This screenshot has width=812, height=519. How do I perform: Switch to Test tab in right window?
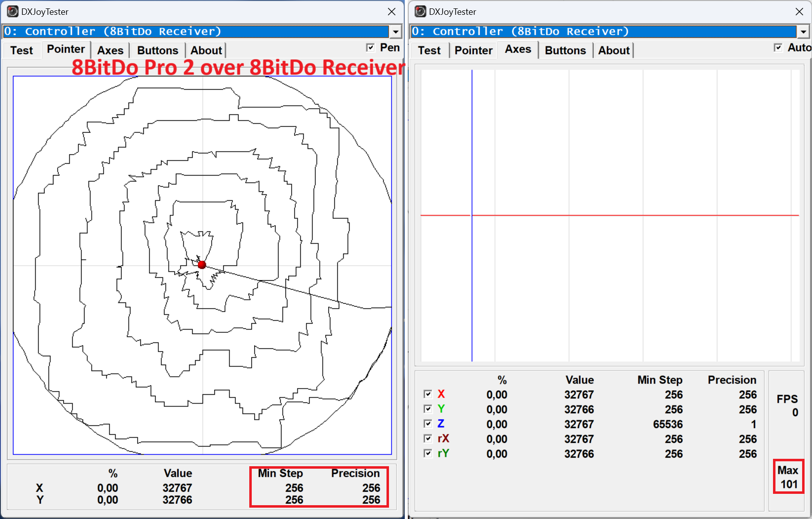[429, 50]
